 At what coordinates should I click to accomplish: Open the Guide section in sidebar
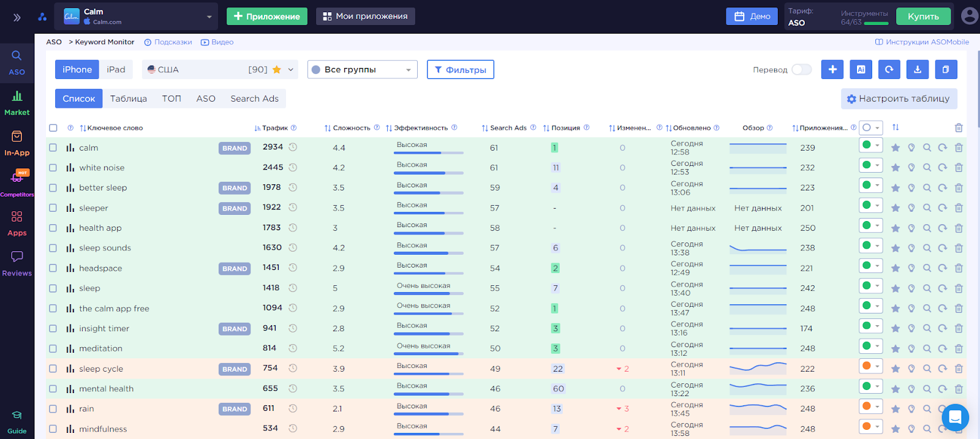click(17, 422)
